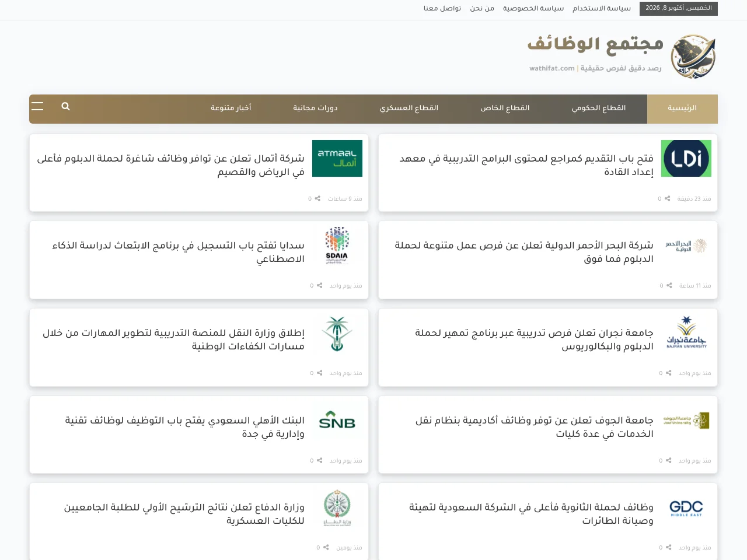Share the Ministry of Defense article

(x=326, y=547)
